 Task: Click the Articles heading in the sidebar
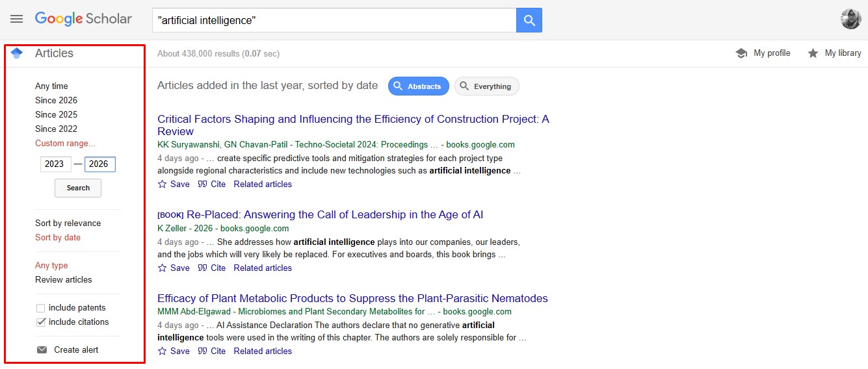54,53
